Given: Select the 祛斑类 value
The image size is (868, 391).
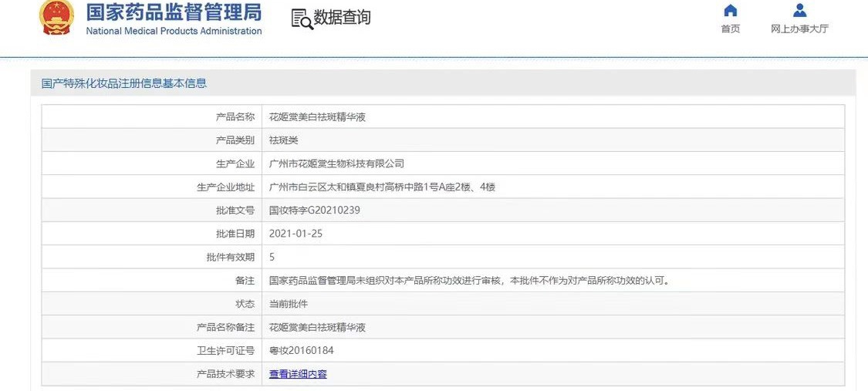Looking at the screenshot, I should tap(283, 140).
